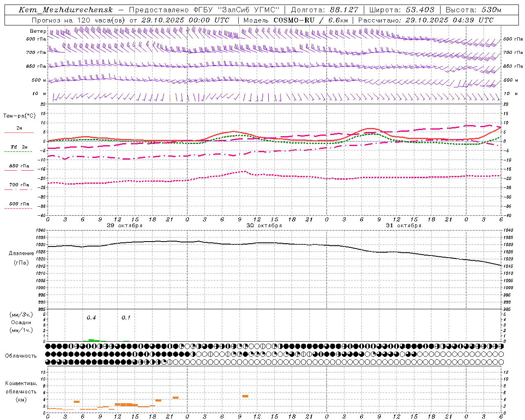Viewport: 525px width, 420px height.
Task: Select the Долгота: 88.127 longitude value
Action: [x=324, y=10]
